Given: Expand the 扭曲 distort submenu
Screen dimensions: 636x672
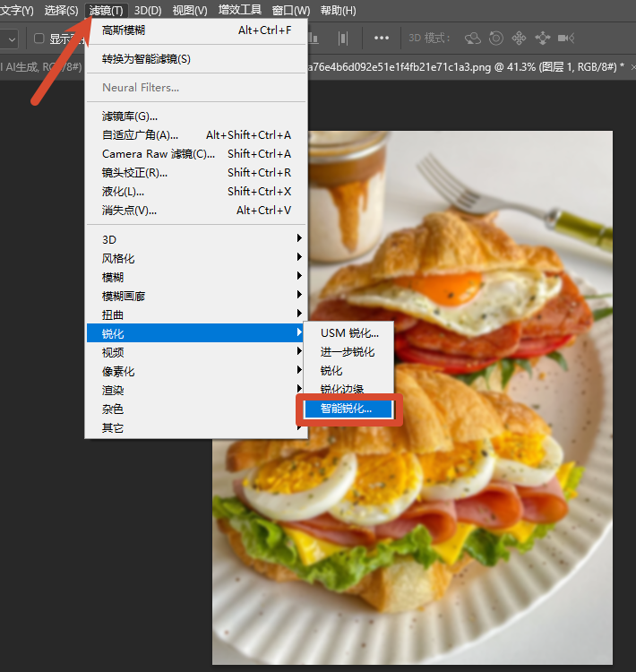Looking at the screenshot, I should tap(197, 315).
